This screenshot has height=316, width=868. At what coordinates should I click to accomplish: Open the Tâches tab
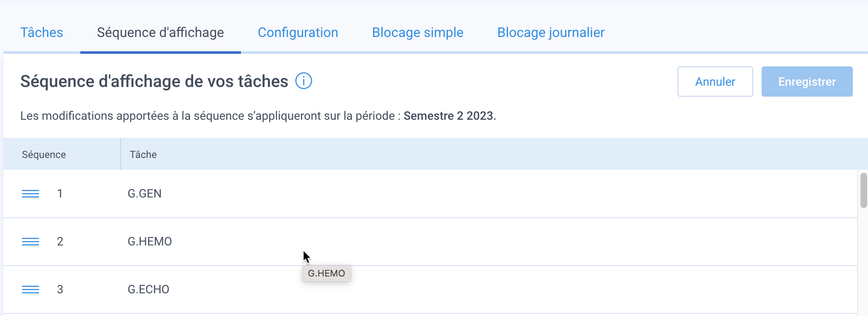tap(42, 32)
